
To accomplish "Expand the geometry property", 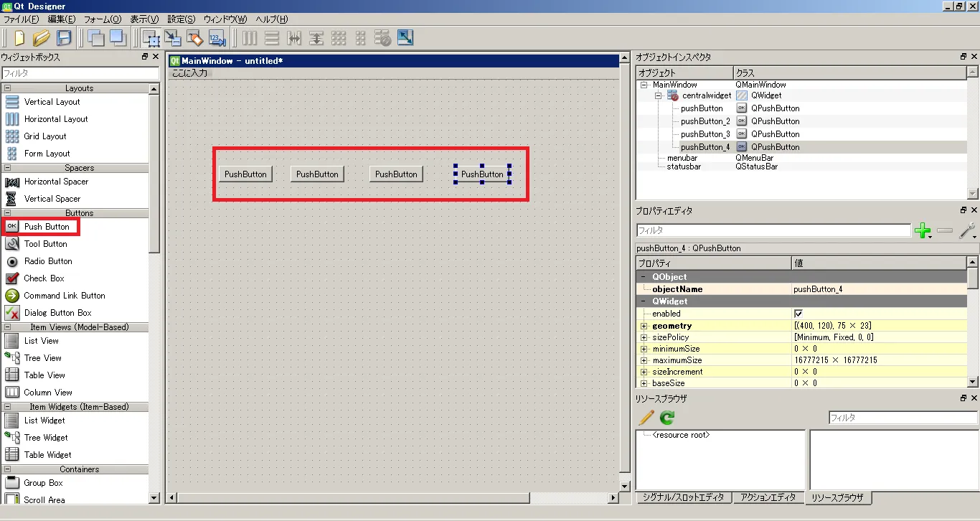I will [644, 326].
